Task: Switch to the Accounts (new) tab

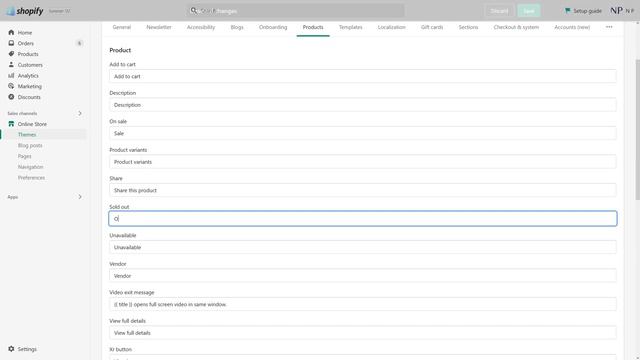Action: [x=572, y=27]
